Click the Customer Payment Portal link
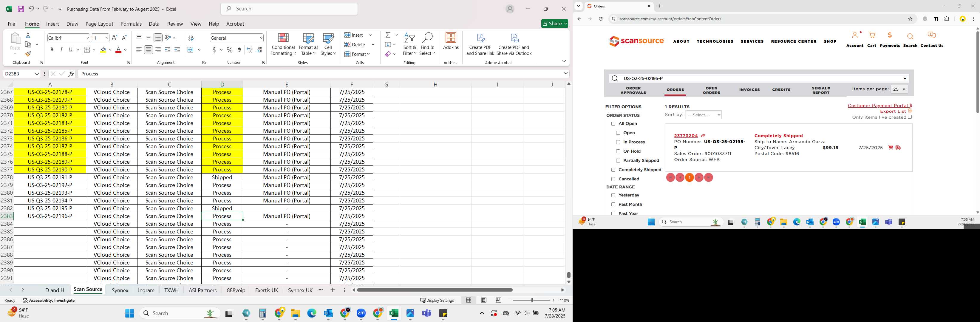The image size is (980, 322). [880, 106]
